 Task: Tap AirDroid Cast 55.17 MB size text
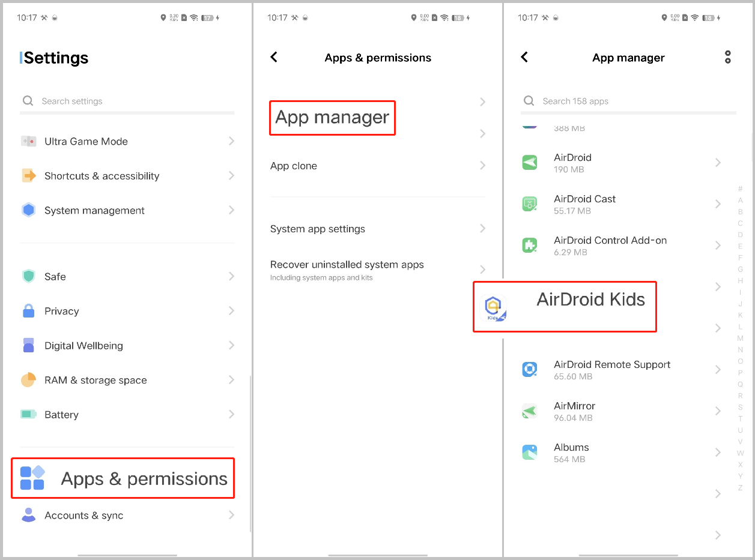pyautogui.click(x=572, y=211)
